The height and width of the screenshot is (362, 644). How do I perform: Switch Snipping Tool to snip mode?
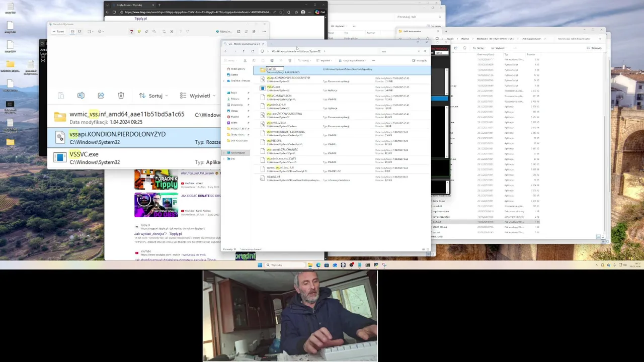[x=72, y=32]
